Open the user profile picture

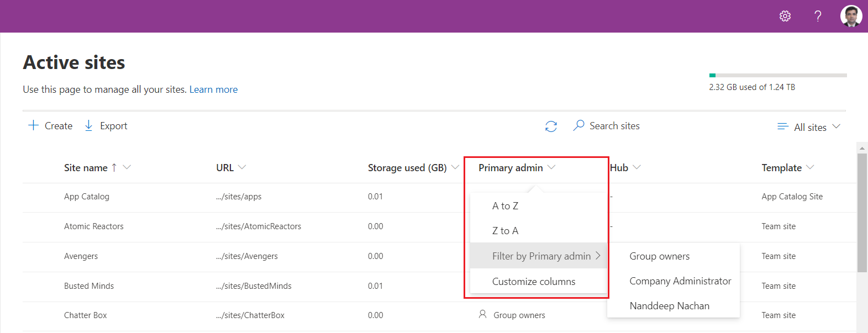click(x=851, y=16)
